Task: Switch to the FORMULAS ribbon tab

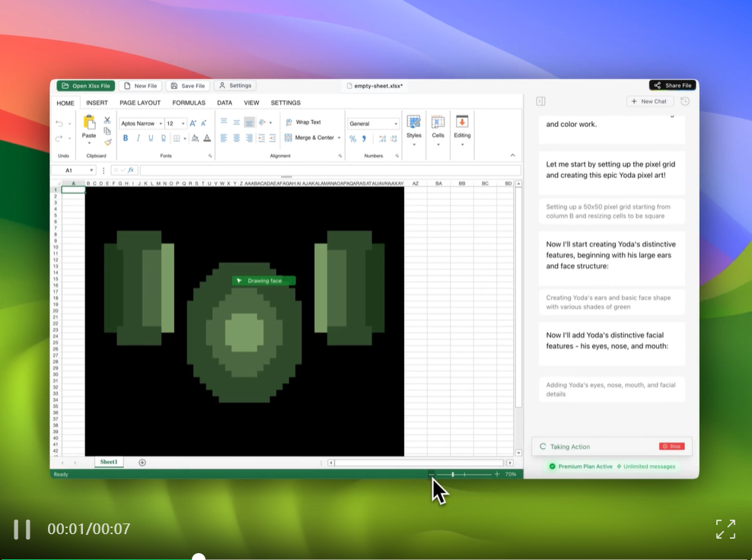Action: (x=189, y=103)
